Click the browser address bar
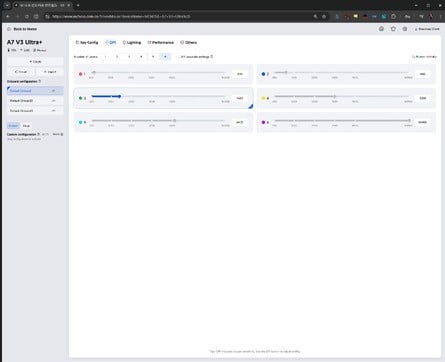The width and height of the screenshot is (445, 362). coord(180,16)
